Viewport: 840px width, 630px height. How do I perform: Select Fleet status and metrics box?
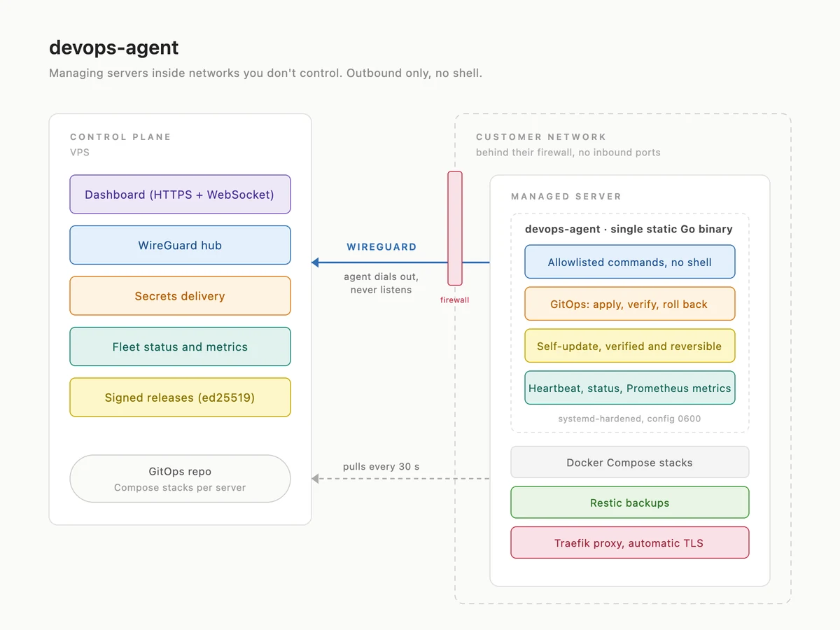tap(180, 346)
